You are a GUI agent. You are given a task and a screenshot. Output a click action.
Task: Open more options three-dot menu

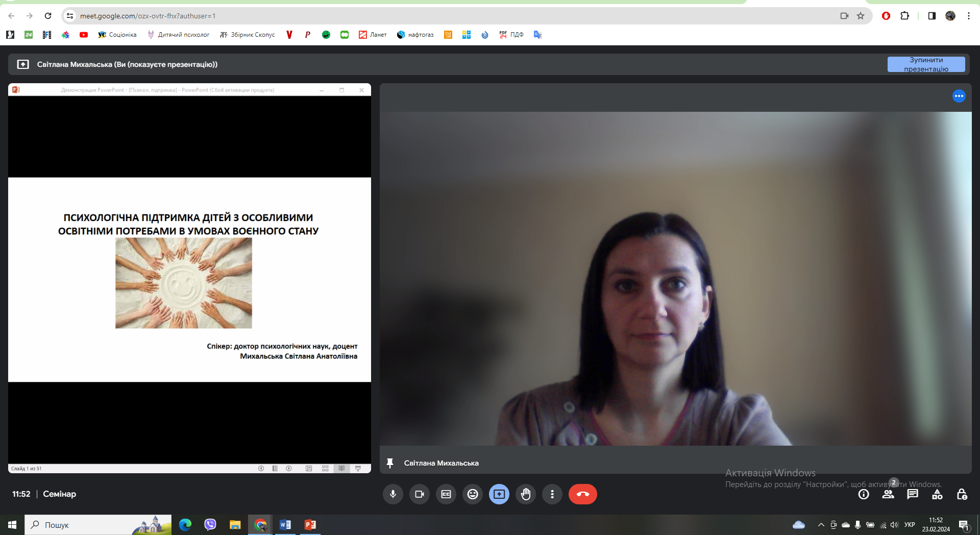coord(552,494)
